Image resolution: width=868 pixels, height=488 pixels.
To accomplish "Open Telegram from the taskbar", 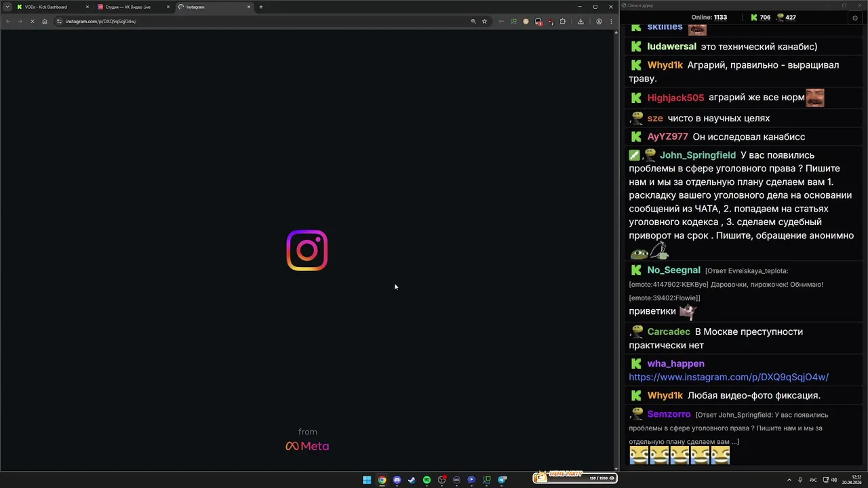I will (502, 480).
